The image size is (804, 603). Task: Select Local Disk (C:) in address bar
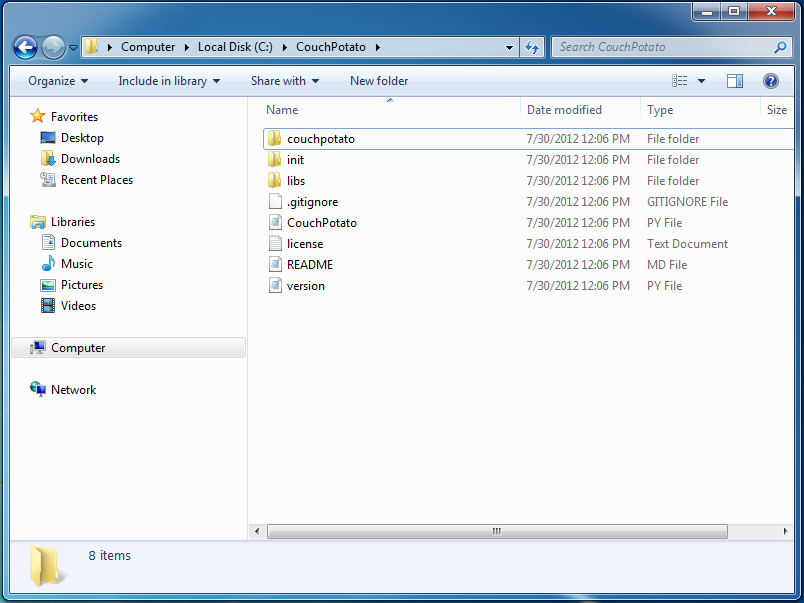235,47
